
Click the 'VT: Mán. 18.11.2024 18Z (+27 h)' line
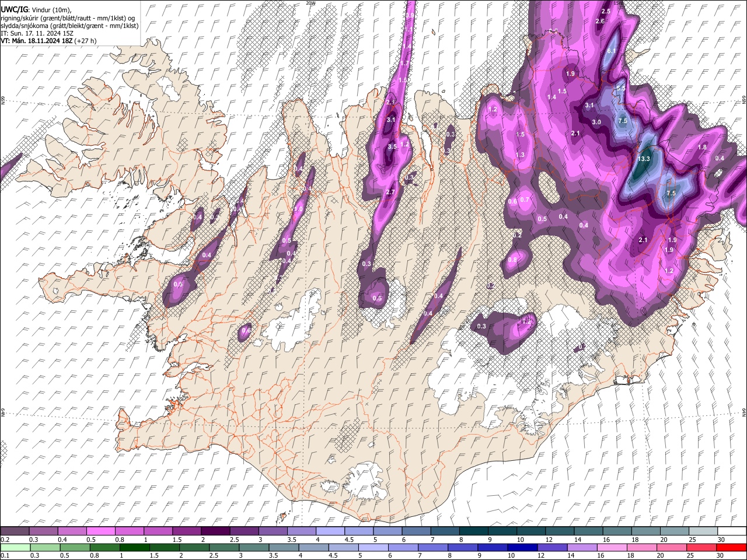tap(48, 41)
